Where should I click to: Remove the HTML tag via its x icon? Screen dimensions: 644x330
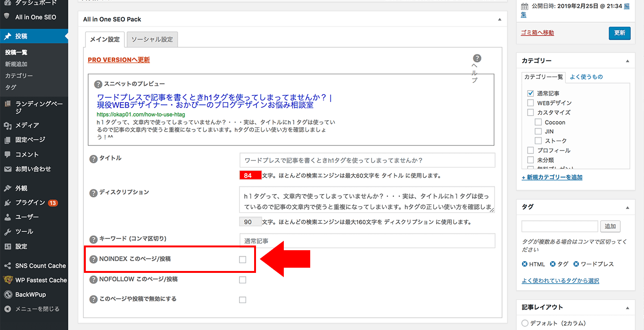pos(525,264)
